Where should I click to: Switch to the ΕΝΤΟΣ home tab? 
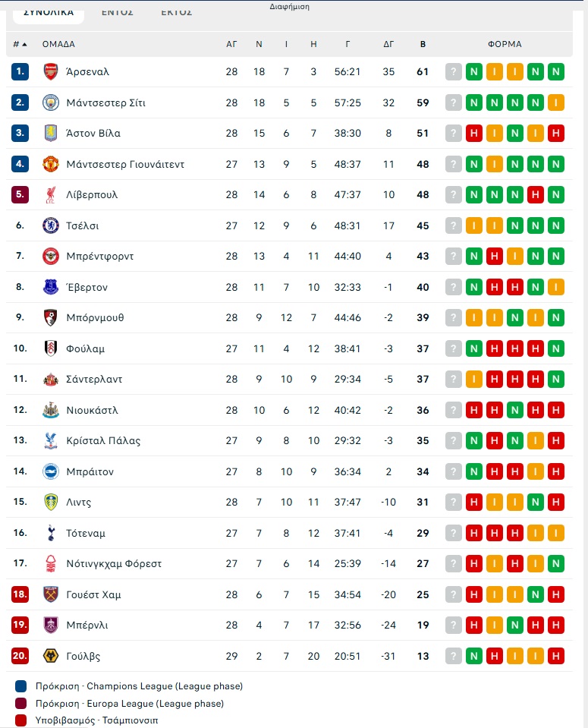(118, 12)
